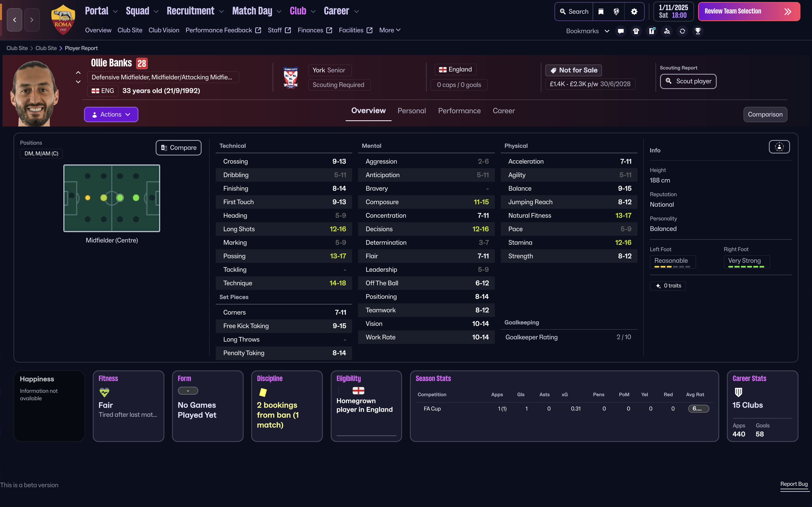Click the shirt squad shortcut icon

[x=636, y=31]
